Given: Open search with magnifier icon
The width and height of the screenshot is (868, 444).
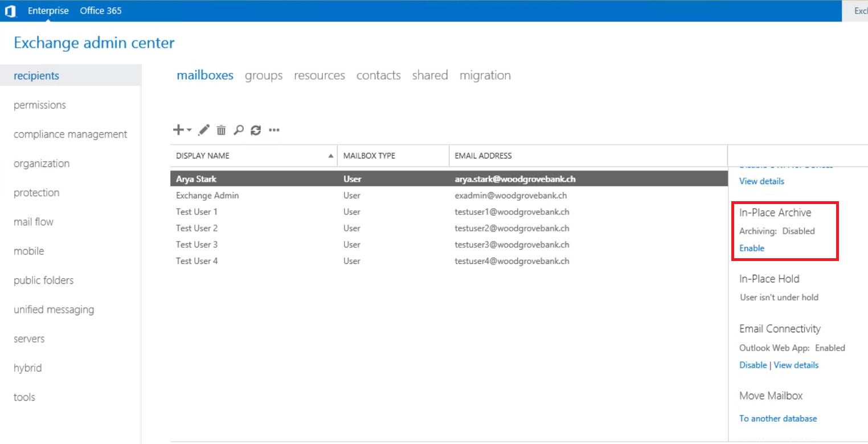Looking at the screenshot, I should [239, 130].
